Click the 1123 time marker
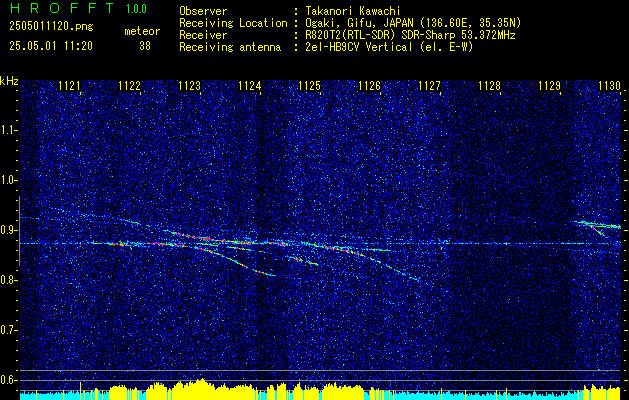 [189, 85]
